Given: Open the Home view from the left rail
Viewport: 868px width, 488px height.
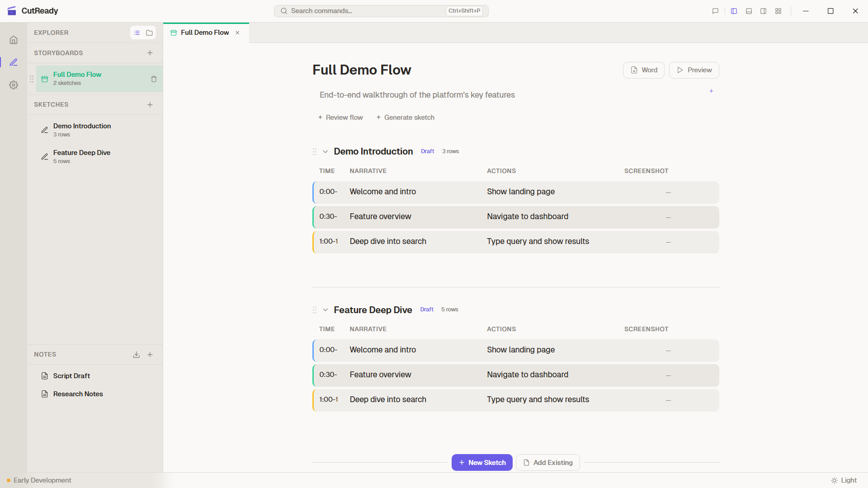Looking at the screenshot, I should pos(14,40).
